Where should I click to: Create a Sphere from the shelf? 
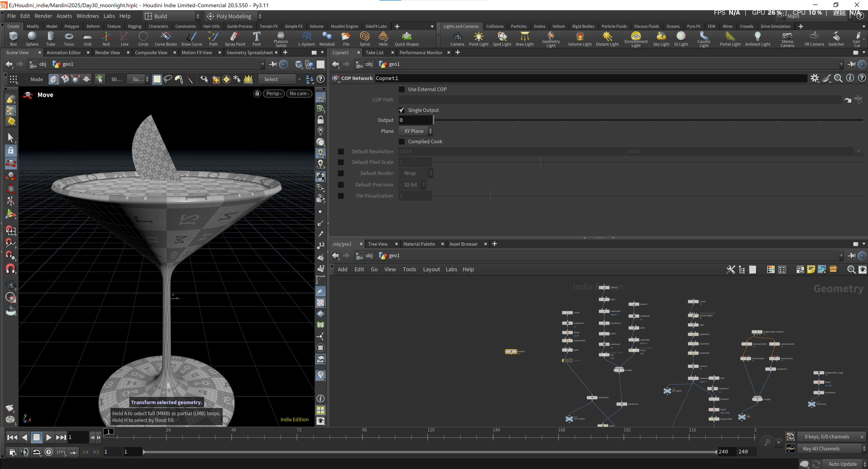coord(32,39)
